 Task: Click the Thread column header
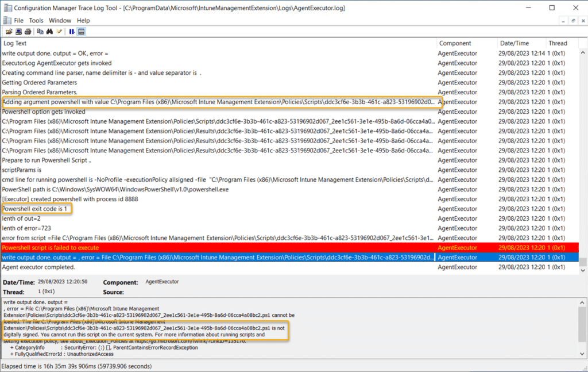563,43
